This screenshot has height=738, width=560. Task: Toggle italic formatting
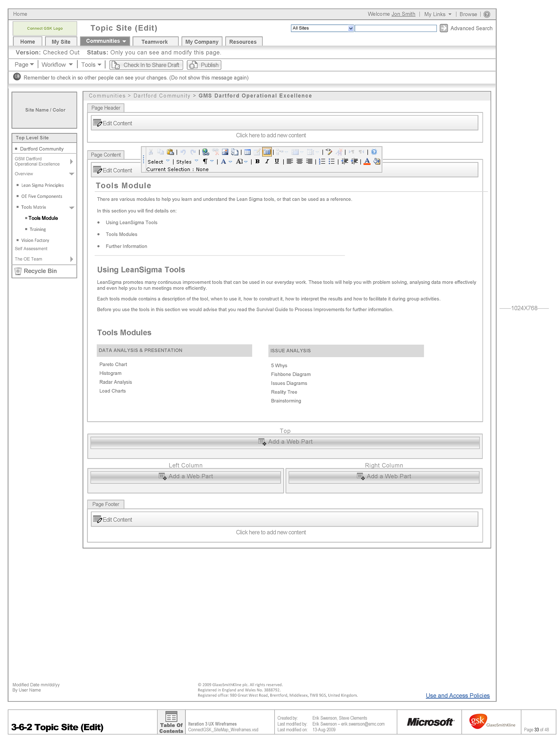pyautogui.click(x=267, y=162)
